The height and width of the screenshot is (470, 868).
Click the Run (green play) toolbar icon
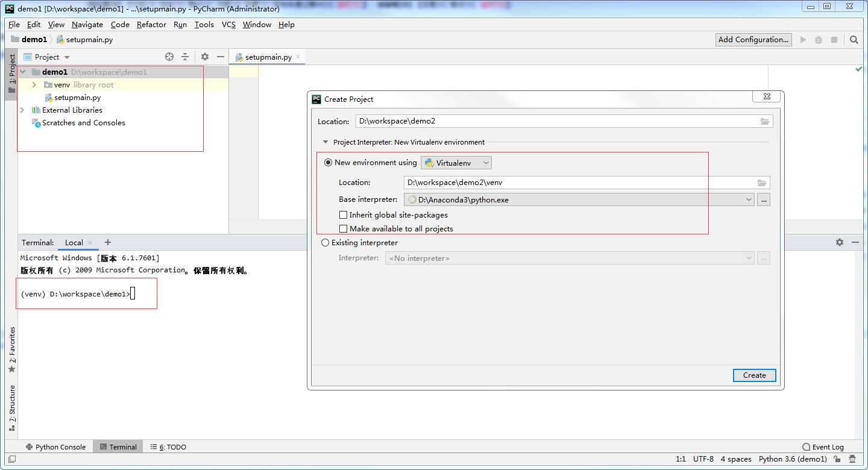point(803,40)
